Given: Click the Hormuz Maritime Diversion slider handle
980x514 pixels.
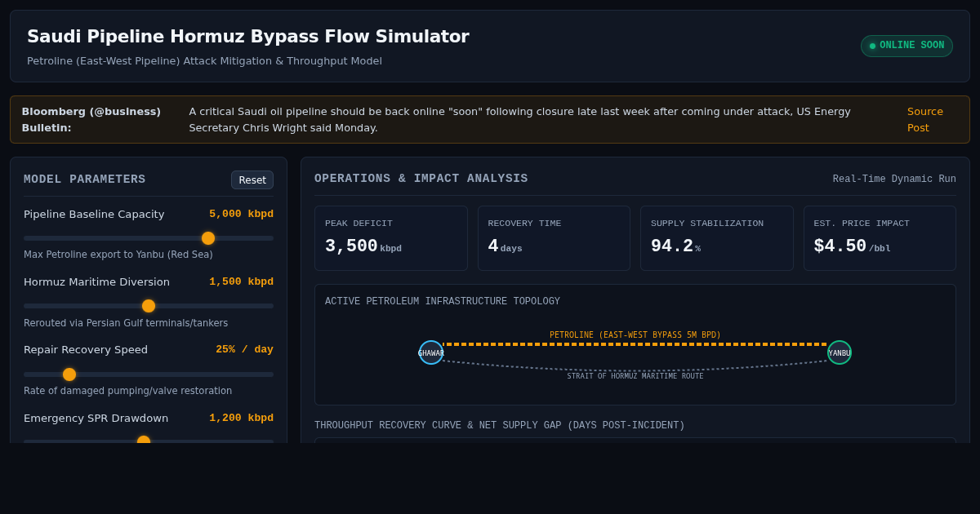Looking at the screenshot, I should [x=149, y=306].
